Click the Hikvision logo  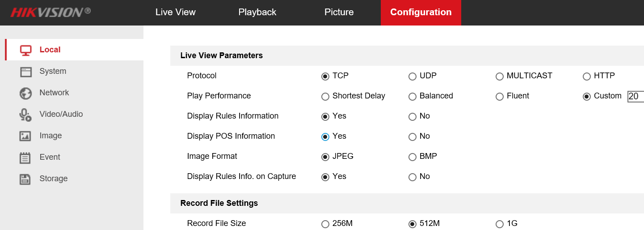51,12
